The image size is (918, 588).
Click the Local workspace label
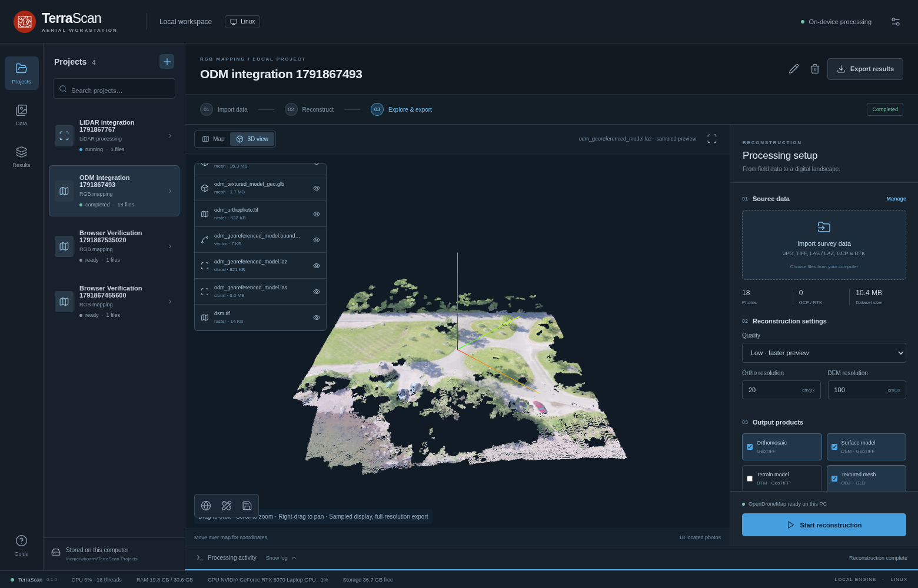click(185, 22)
